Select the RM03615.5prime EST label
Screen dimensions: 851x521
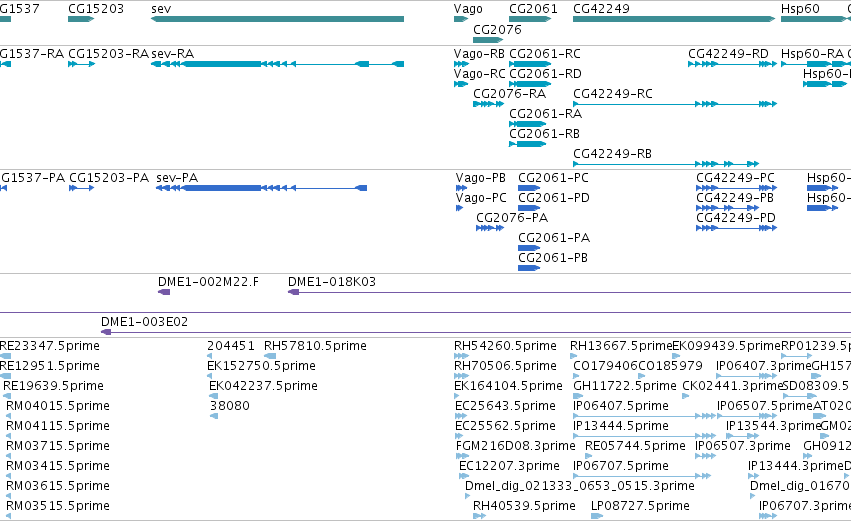(x=58, y=487)
